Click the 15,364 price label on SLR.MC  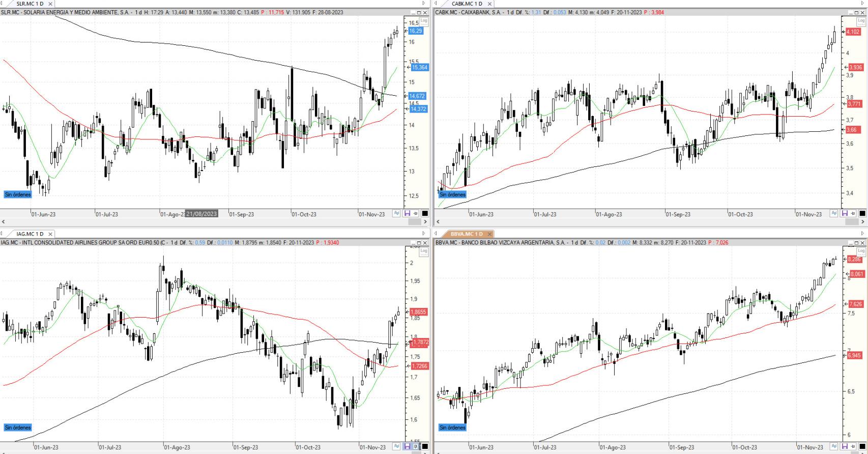point(419,68)
